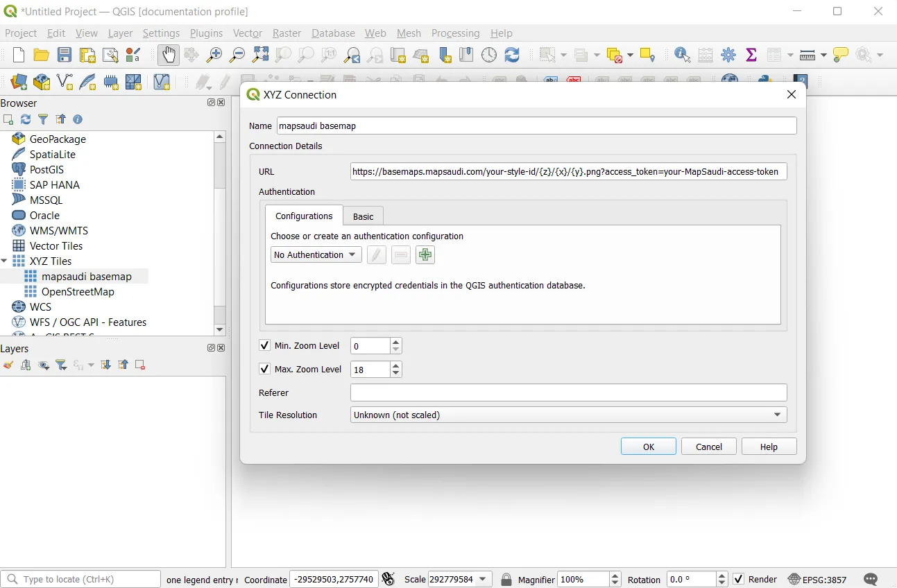
Task: Open the Identify Features tool
Action: click(682, 55)
